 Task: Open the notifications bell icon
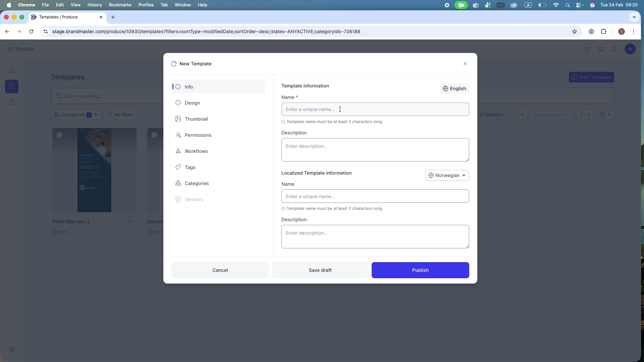point(614,49)
